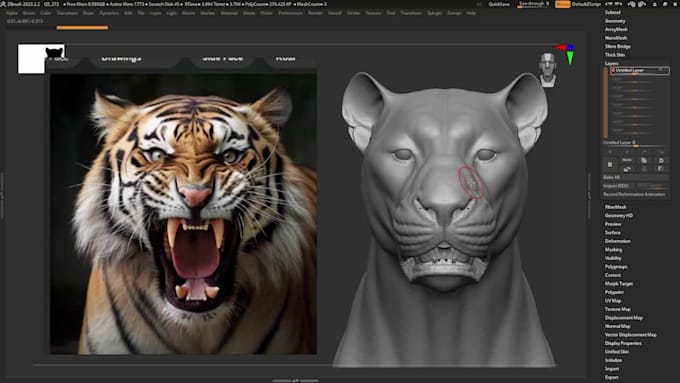This screenshot has height=383, width=680.
Task: Click the reference thumbnail with black cat silhouette
Action: [x=41, y=59]
